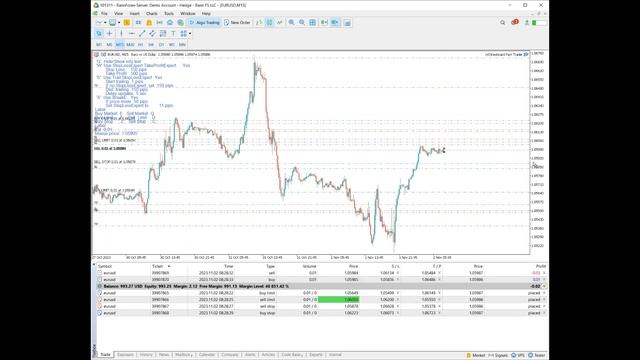
Task: Open the cloud VPS toolbar icon
Action: [170, 23]
